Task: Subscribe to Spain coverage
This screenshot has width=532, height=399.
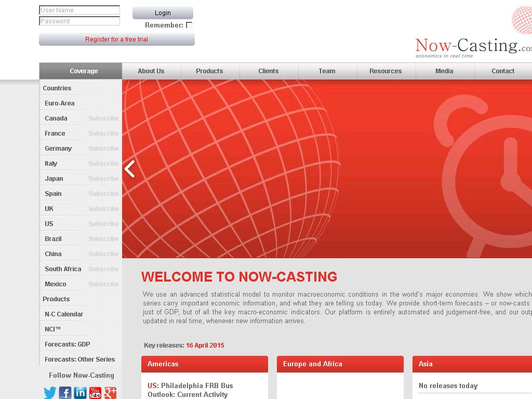Action: pyautogui.click(x=103, y=194)
